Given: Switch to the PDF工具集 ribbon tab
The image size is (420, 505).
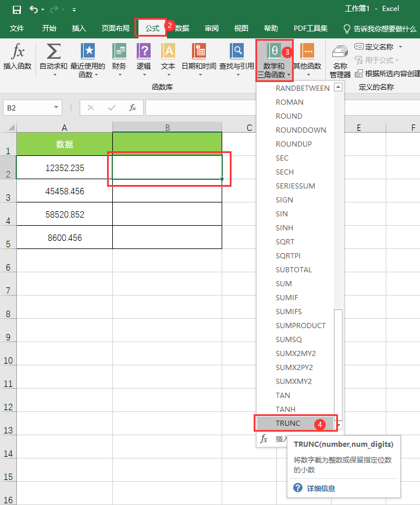Looking at the screenshot, I should (311, 29).
